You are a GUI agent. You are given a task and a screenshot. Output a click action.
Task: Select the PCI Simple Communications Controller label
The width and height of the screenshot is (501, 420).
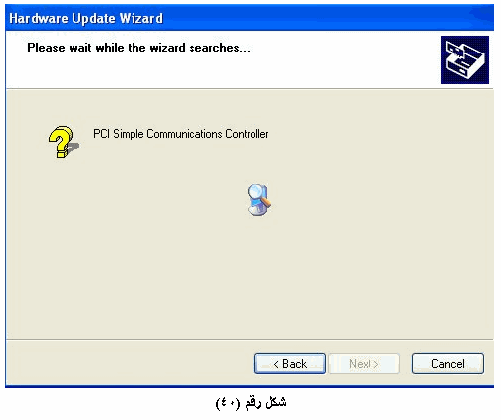[180, 134]
